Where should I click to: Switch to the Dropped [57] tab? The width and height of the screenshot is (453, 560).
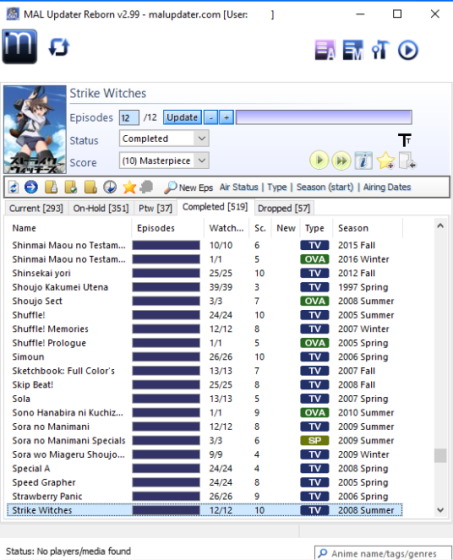(x=284, y=208)
